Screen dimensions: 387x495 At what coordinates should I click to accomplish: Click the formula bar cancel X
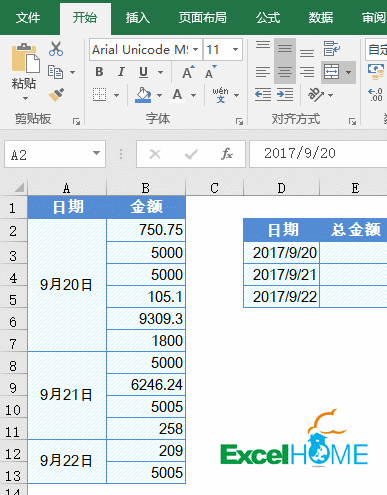[155, 154]
